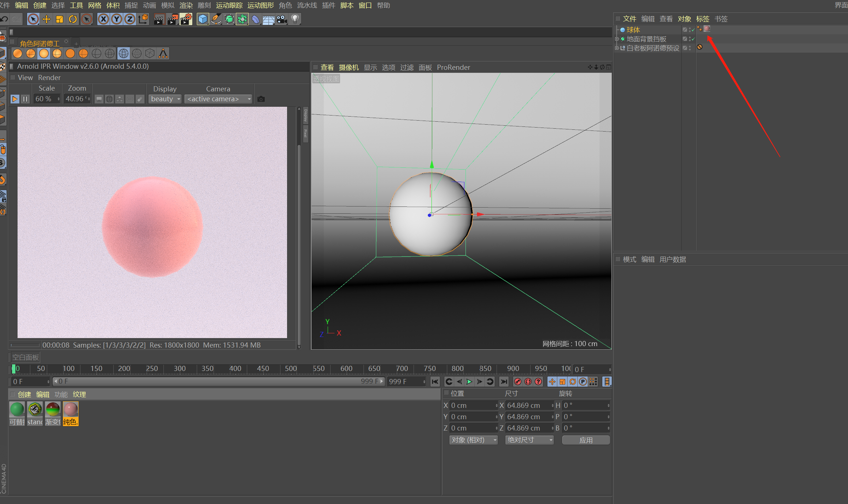
Task: Open the active camera dropdown
Action: pyautogui.click(x=219, y=99)
